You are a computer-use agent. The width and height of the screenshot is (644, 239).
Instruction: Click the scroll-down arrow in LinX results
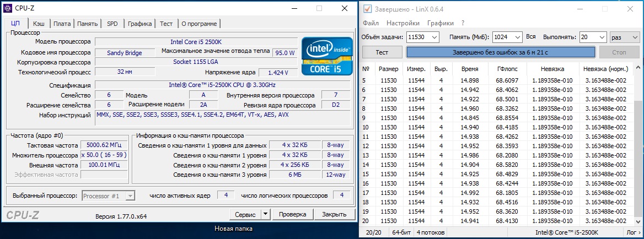[637, 222]
